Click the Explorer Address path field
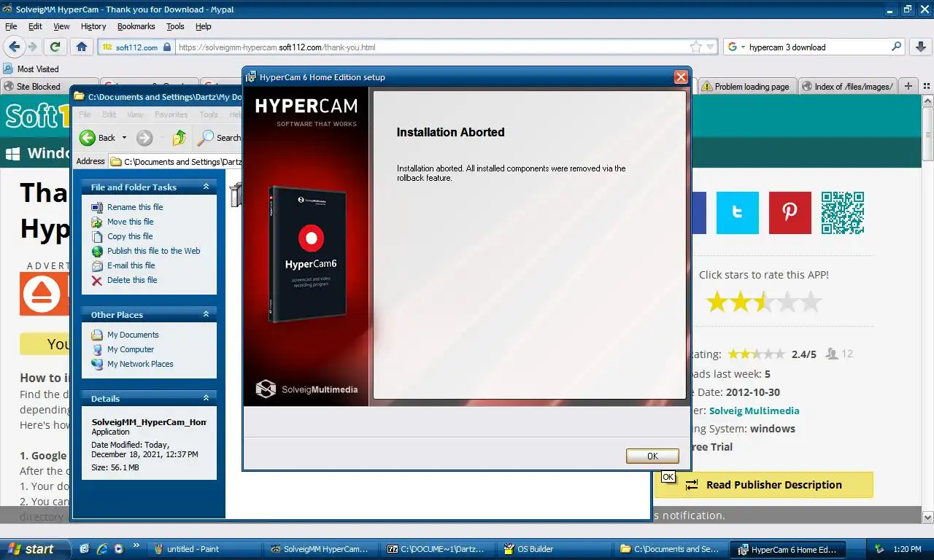 [x=175, y=161]
